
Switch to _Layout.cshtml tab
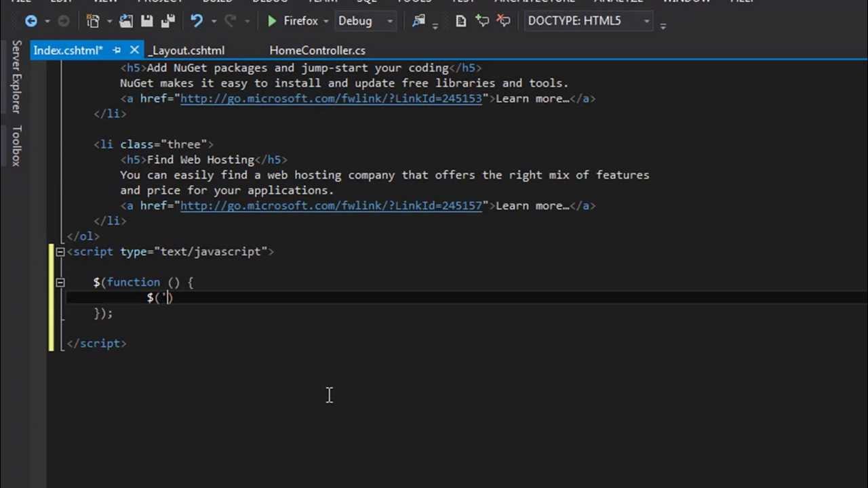[x=186, y=50]
